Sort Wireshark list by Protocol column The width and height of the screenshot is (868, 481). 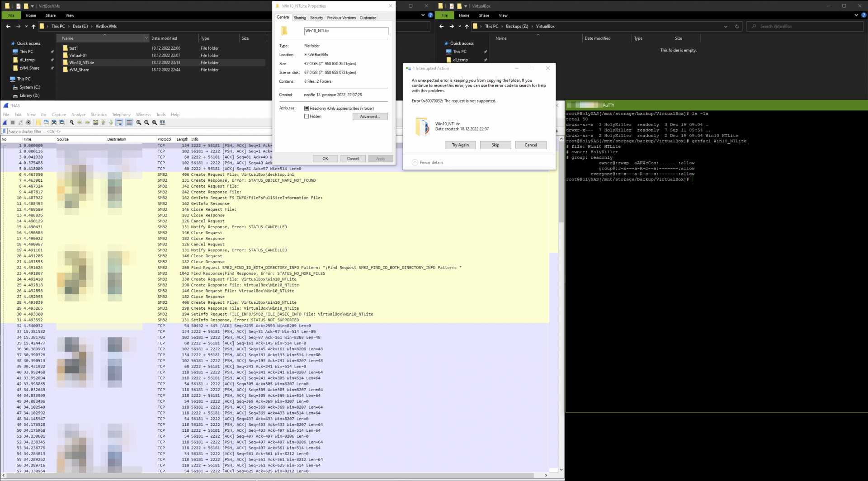tap(165, 139)
